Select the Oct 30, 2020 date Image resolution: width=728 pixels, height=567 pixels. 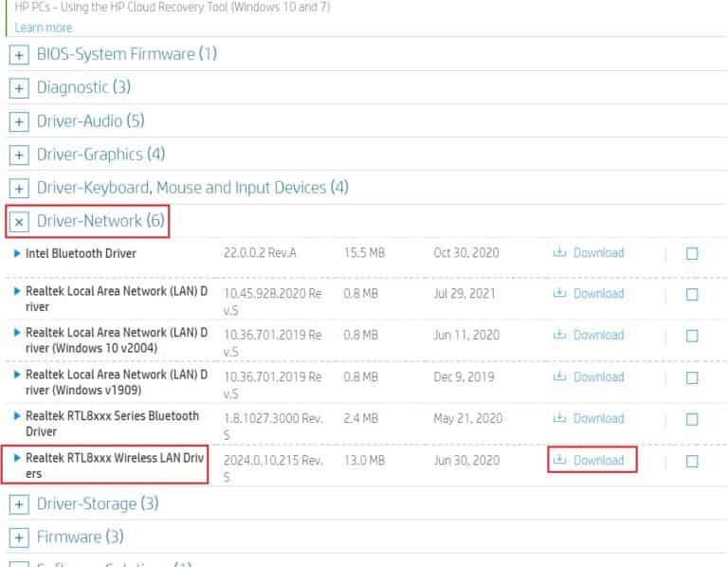pos(466,252)
